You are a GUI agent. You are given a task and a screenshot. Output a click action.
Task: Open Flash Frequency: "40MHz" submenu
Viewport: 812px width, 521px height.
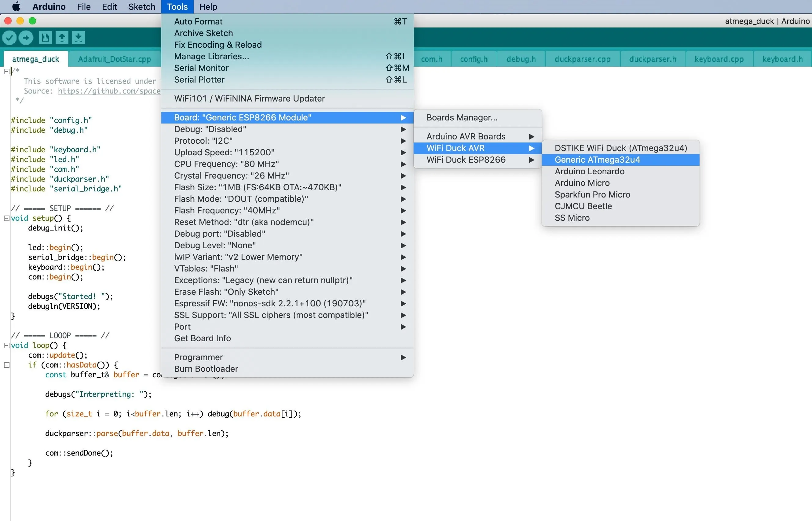[287, 210]
